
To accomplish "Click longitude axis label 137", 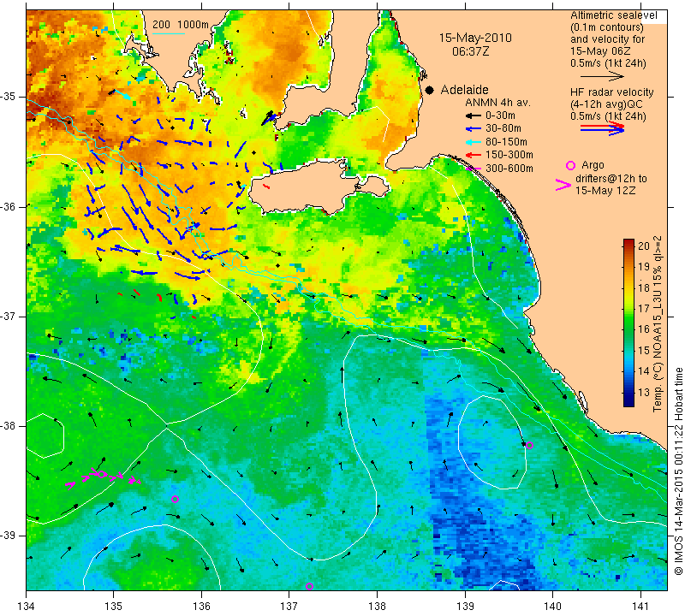I will coord(289,606).
